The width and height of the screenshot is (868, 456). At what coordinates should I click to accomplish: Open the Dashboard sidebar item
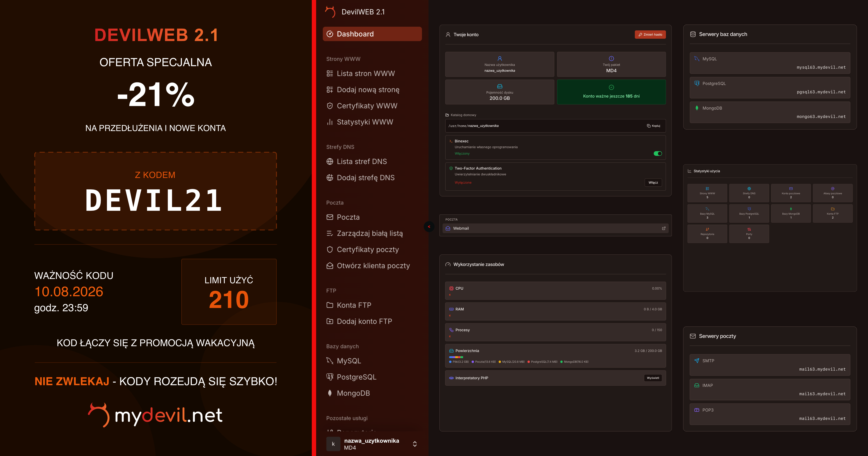tap(372, 34)
